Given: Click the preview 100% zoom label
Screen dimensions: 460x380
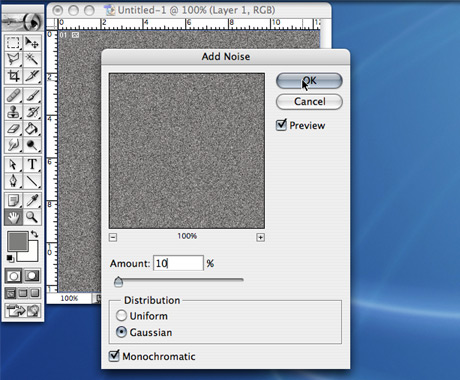Looking at the screenshot, I should (187, 236).
